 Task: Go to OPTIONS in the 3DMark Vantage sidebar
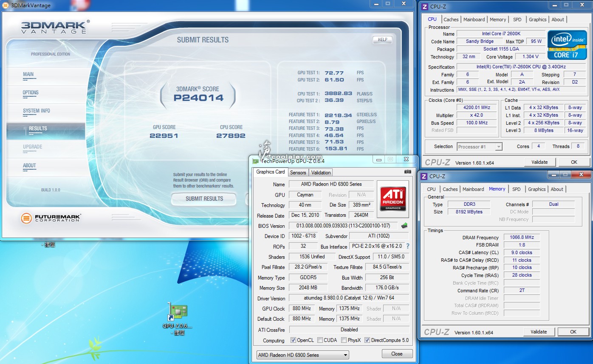click(x=46, y=95)
